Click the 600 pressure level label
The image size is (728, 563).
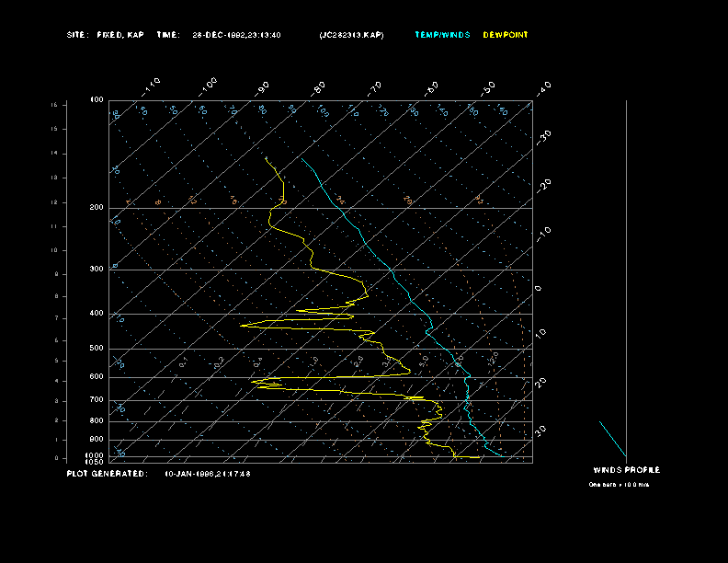point(97,377)
